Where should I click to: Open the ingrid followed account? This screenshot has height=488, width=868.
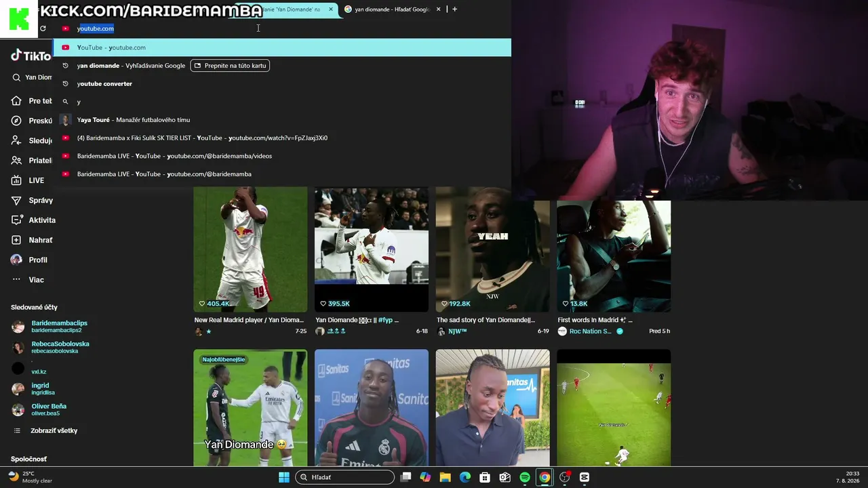coord(33,389)
